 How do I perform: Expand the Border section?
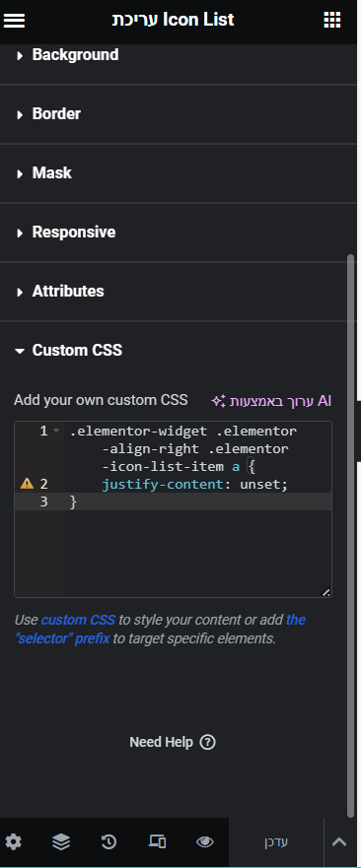point(178,114)
